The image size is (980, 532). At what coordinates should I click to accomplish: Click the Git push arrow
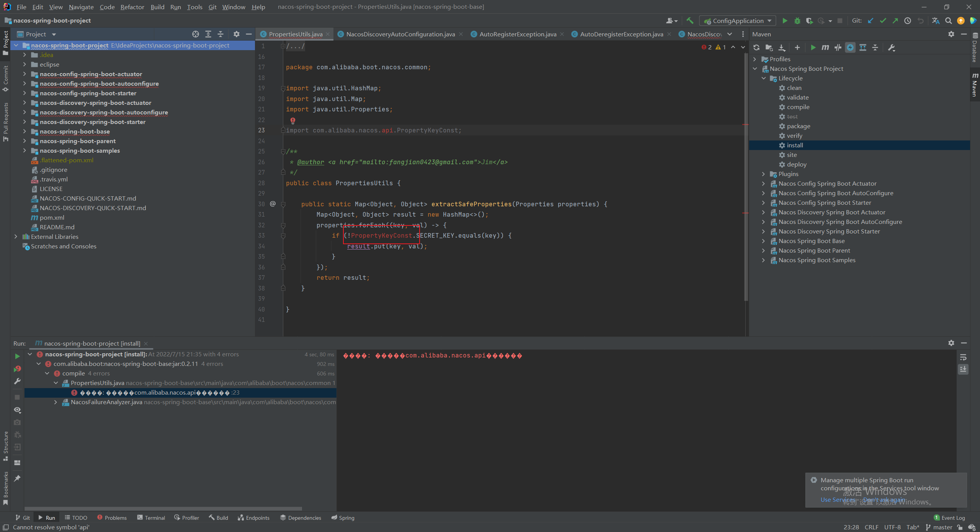coord(895,21)
